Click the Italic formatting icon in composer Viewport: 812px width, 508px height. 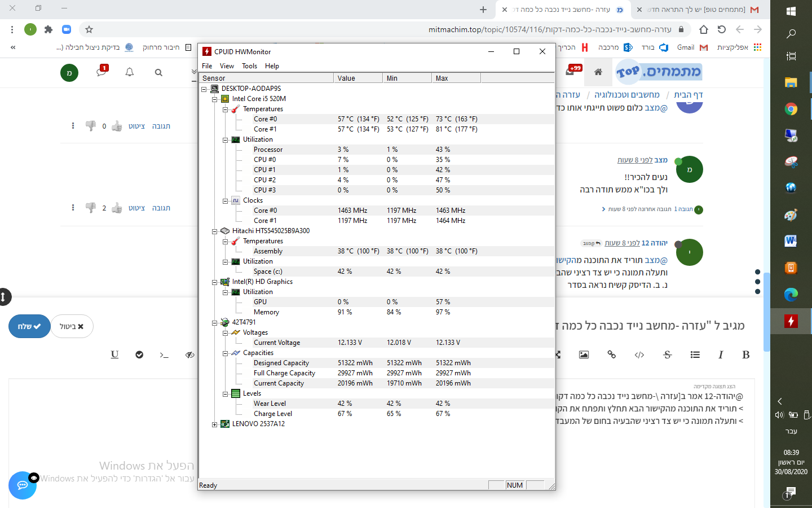click(x=721, y=354)
